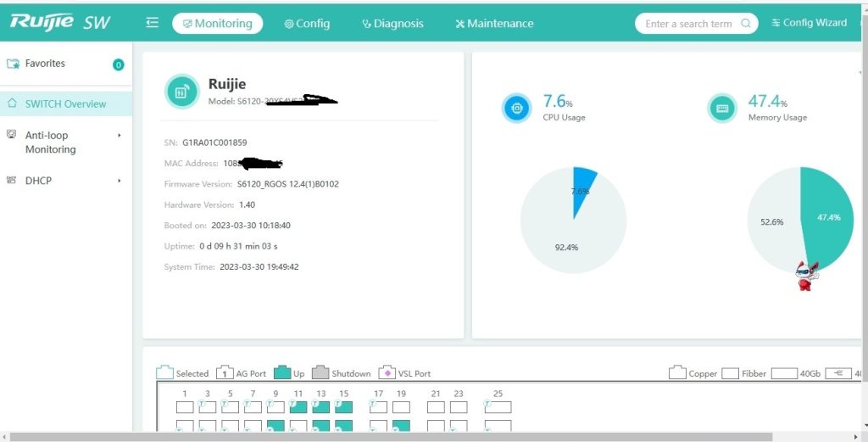868x442 pixels.
Task: Click the magnifier search icon
Action: tap(746, 23)
